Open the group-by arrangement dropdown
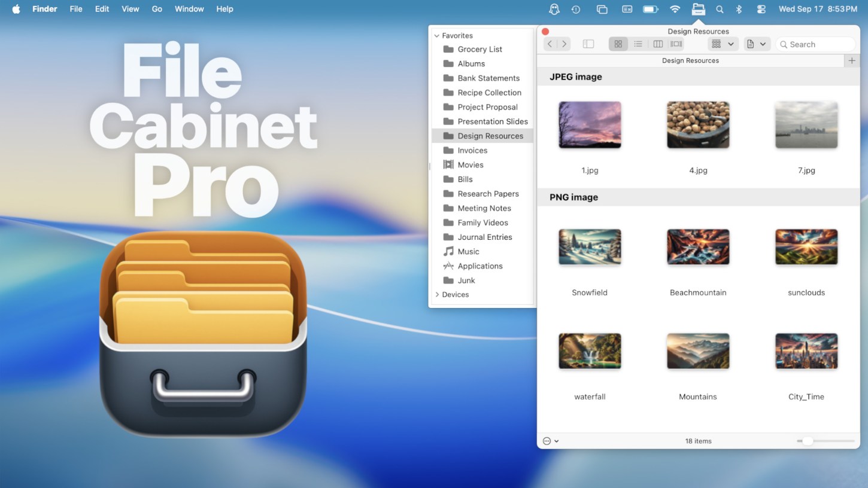 (x=723, y=44)
